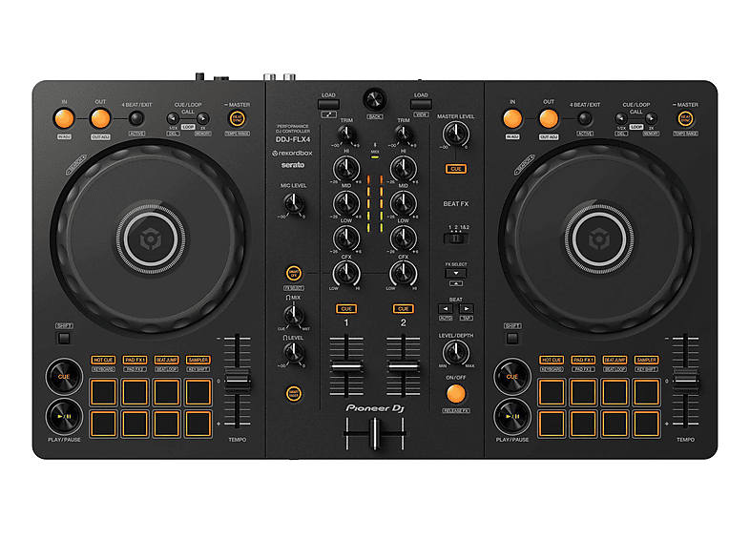Select SAMPLER mode on right deck
This screenshot has width=750, height=560.
pos(646,360)
